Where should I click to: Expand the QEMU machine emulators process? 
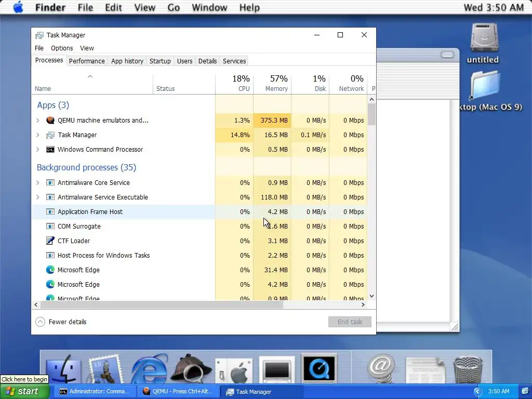(x=37, y=120)
